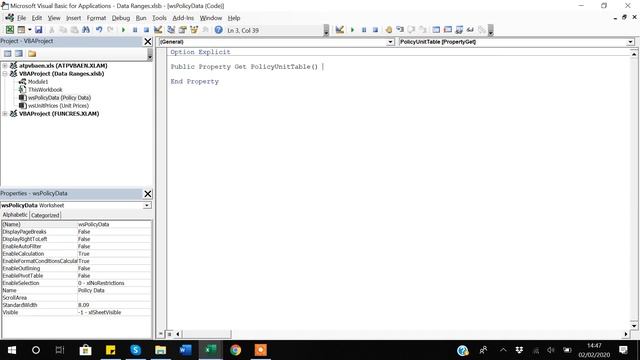Run Sub from the Standard toolbar
This screenshot has height=360, width=640.
[123, 30]
